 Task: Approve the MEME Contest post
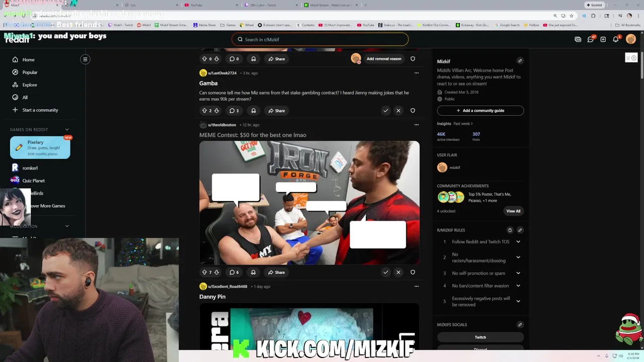point(385,273)
